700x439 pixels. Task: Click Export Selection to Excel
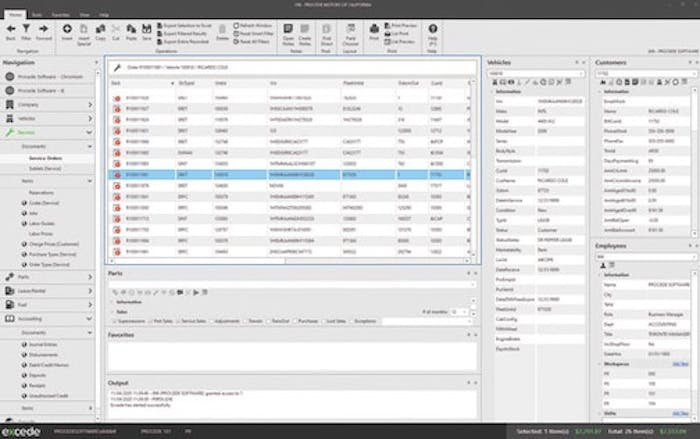[x=184, y=26]
